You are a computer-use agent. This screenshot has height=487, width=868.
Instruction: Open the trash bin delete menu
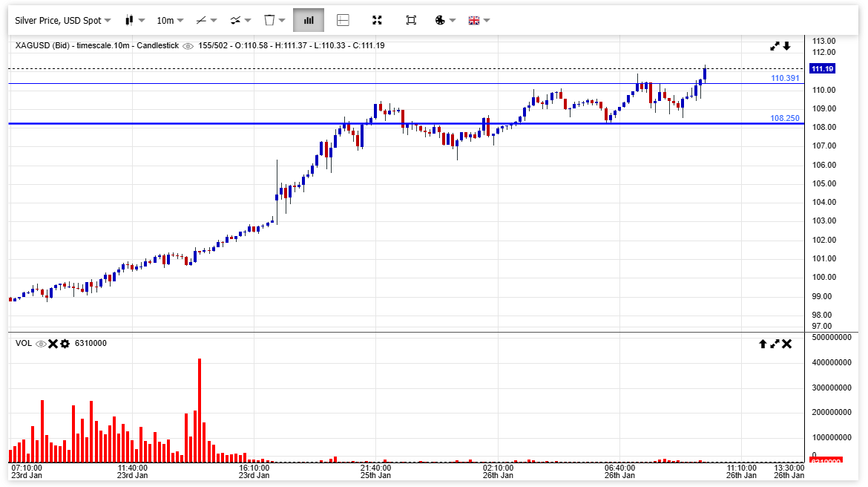point(274,20)
